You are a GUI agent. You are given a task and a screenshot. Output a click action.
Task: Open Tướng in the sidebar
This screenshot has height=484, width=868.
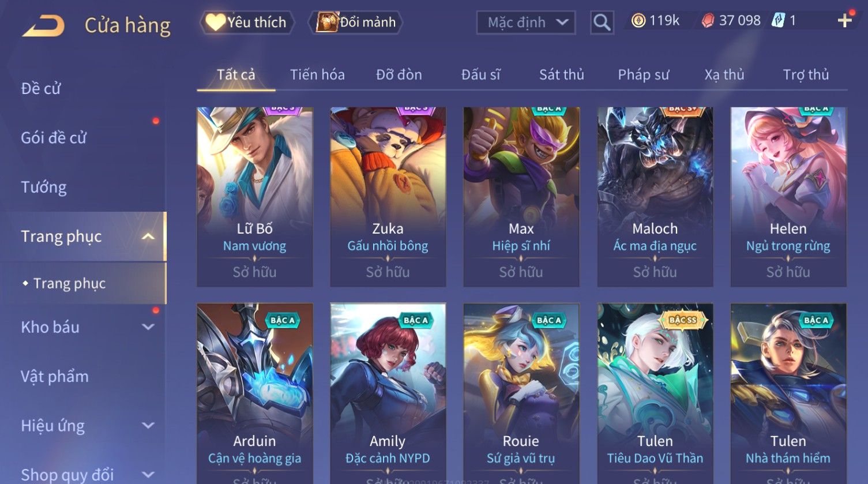tap(44, 187)
